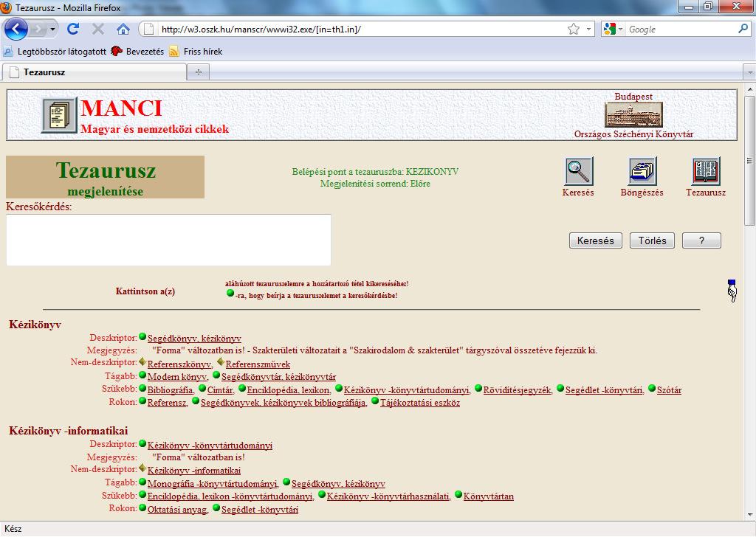Click the Törlés button
756x537 pixels.
(653, 240)
